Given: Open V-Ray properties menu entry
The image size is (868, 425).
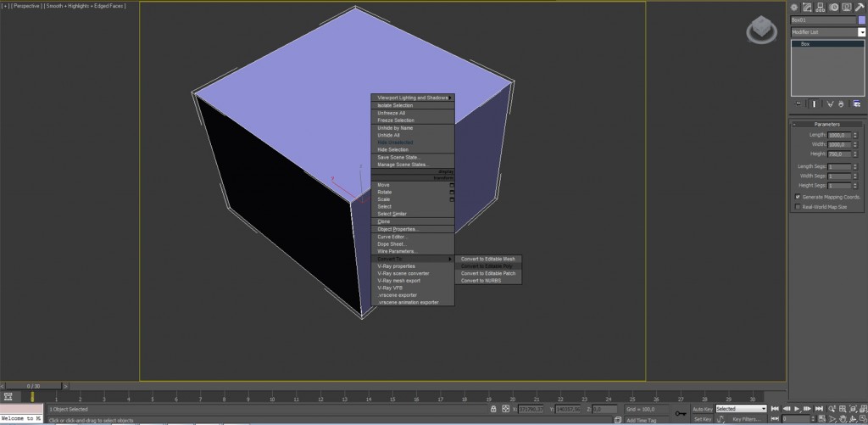Looking at the screenshot, I should pyautogui.click(x=413, y=266).
